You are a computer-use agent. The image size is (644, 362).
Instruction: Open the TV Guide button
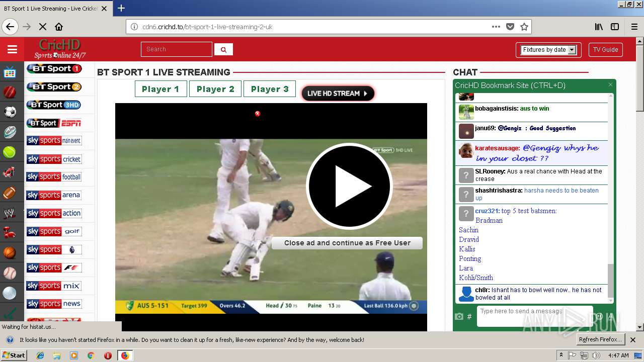click(x=605, y=50)
